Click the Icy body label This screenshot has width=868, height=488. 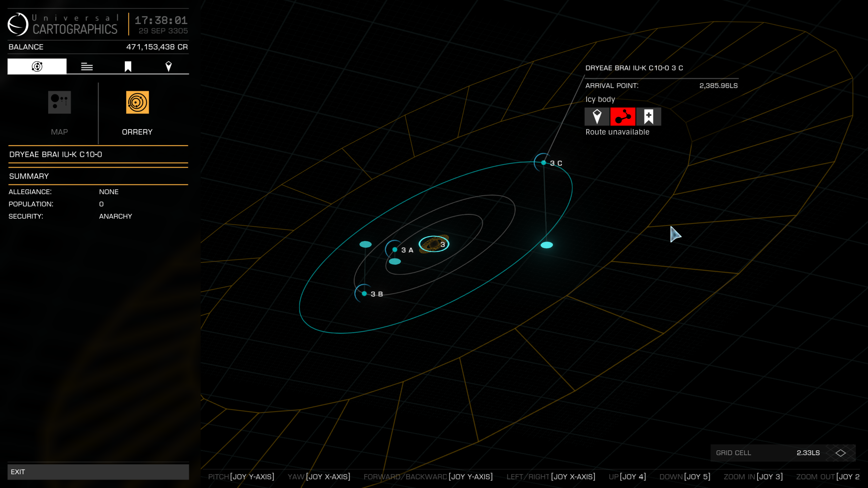[x=600, y=99]
